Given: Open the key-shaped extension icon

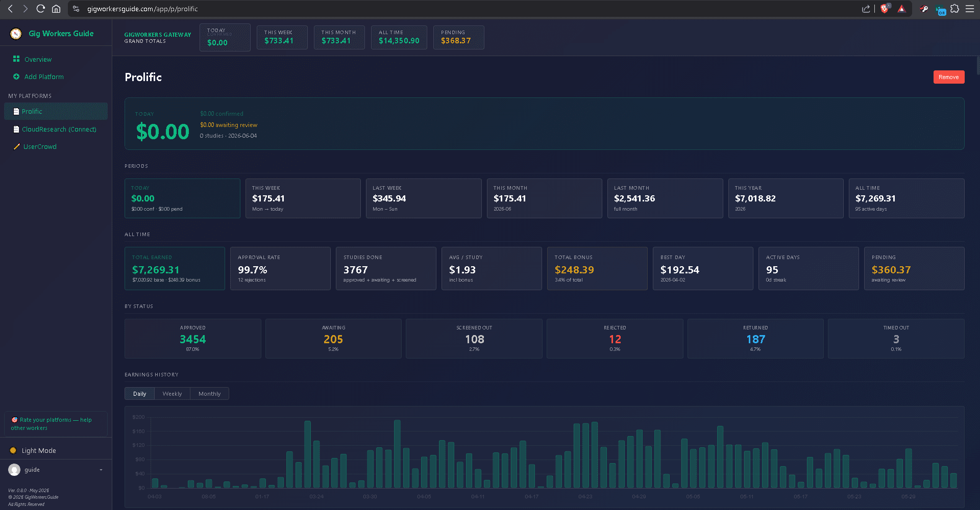Looking at the screenshot, I should [x=924, y=9].
